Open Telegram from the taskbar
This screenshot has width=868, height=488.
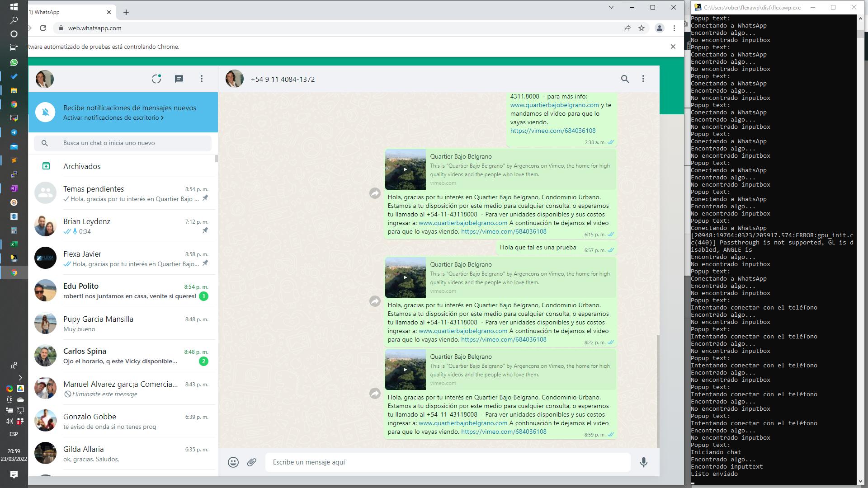14,132
